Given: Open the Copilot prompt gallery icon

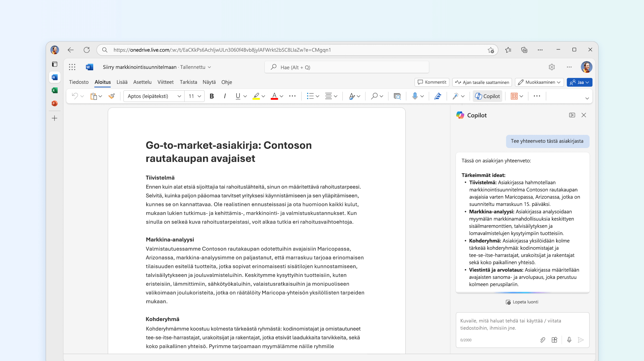Looking at the screenshot, I should pyautogui.click(x=554, y=340).
